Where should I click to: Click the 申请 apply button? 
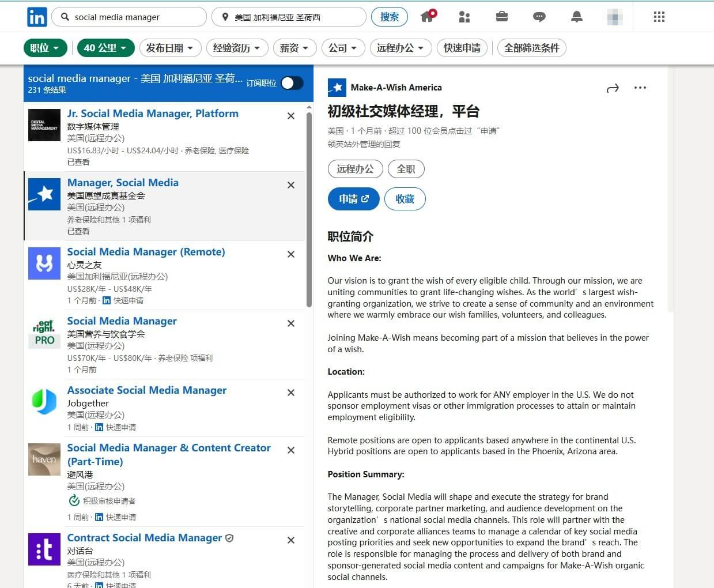(354, 199)
